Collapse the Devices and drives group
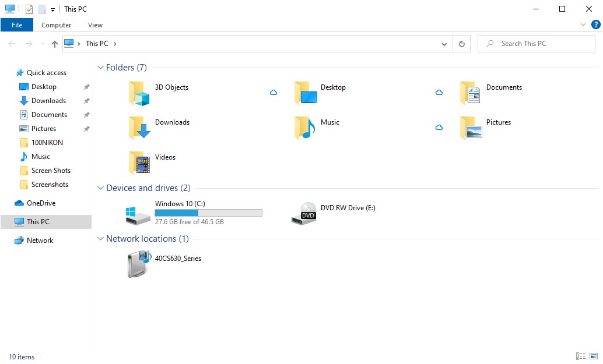Screen dimensions: 603x364 (100, 188)
